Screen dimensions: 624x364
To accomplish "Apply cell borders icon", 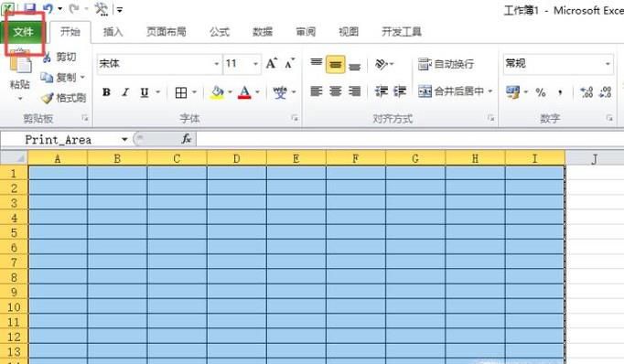I will pyautogui.click(x=181, y=92).
